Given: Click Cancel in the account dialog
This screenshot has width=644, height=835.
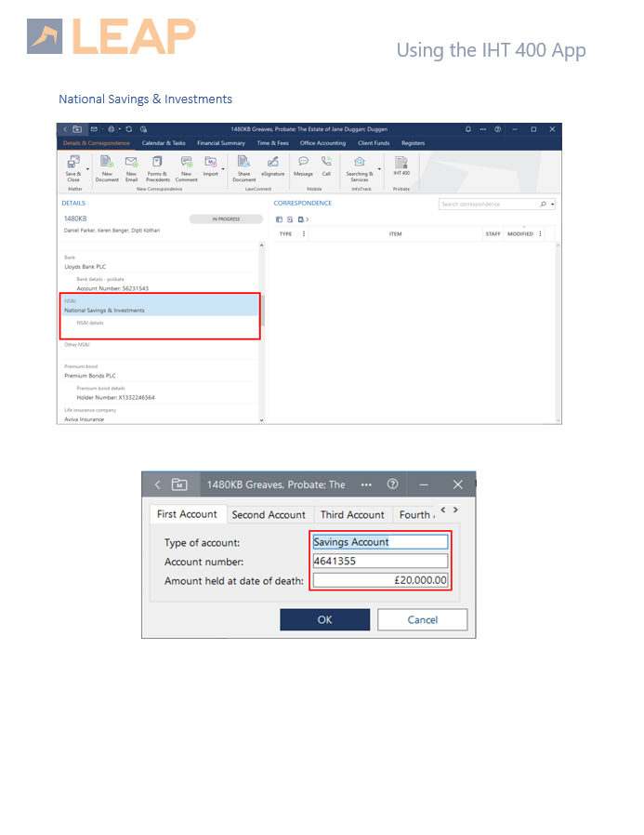Looking at the screenshot, I should [422, 620].
